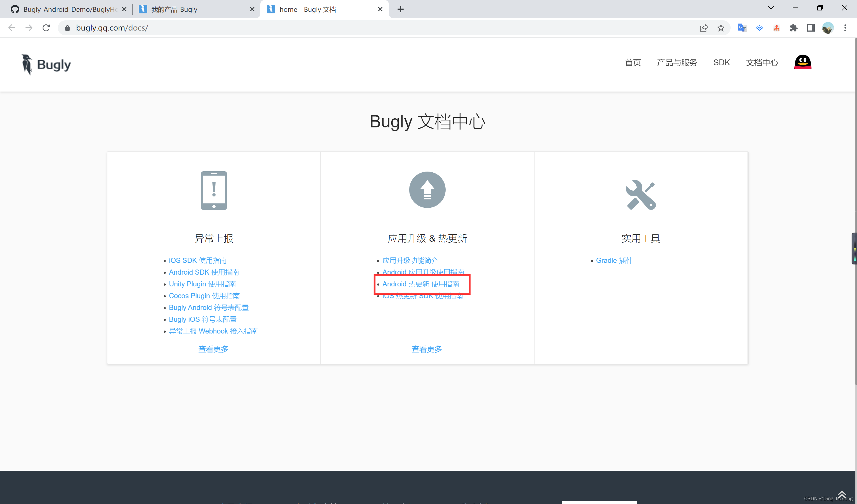Select the home - Bugly 文档 tab
The height and width of the screenshot is (504, 857).
click(x=324, y=9)
